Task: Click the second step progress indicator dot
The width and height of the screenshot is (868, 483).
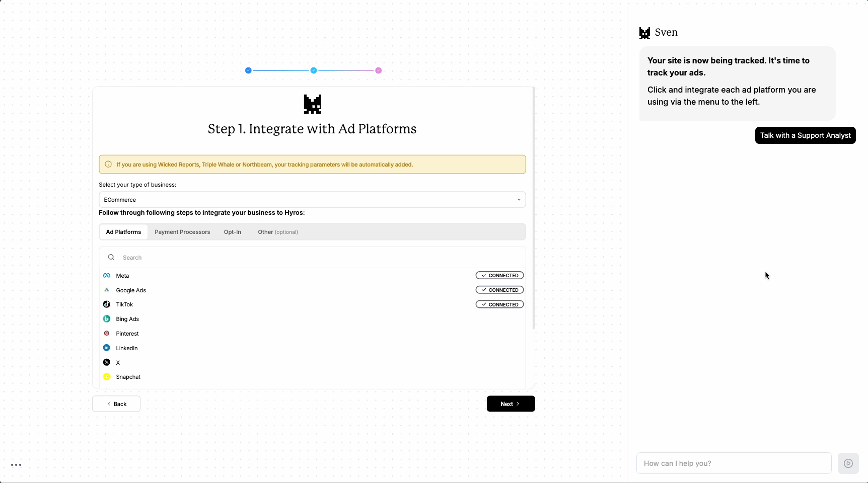Action: click(314, 70)
